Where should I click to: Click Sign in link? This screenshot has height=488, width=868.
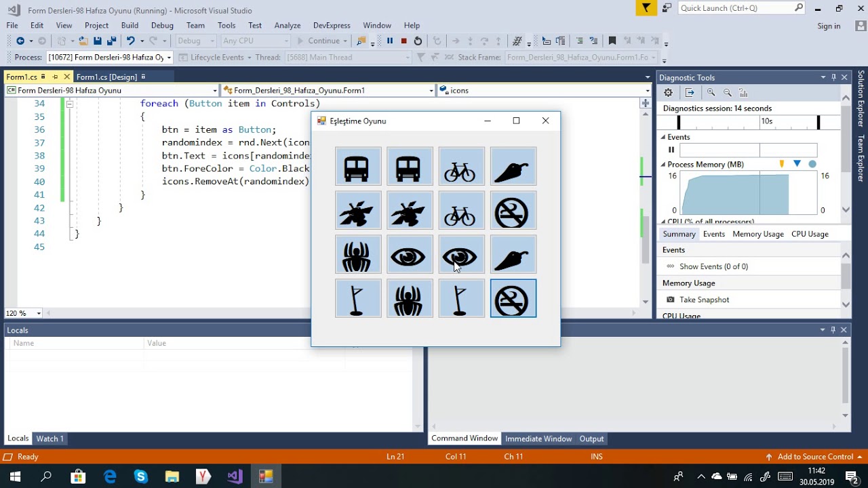pyautogui.click(x=829, y=26)
